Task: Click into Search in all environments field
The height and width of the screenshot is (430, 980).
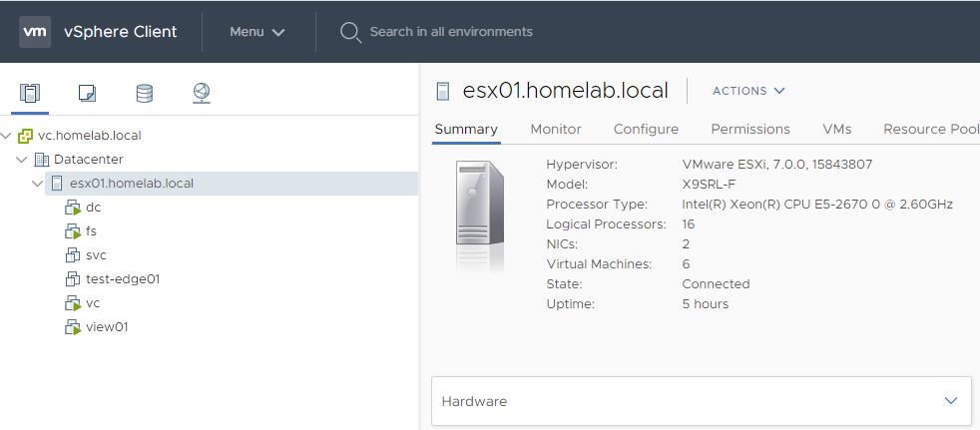Action: (x=451, y=32)
